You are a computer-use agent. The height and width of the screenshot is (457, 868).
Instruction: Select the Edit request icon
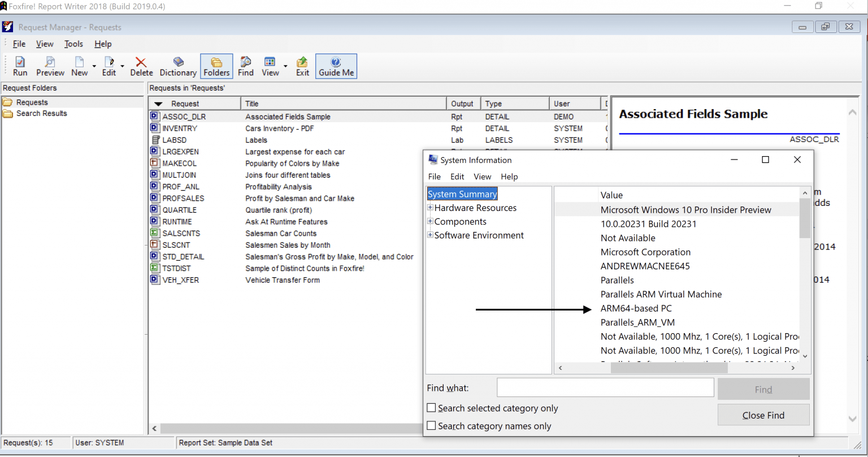coord(108,66)
